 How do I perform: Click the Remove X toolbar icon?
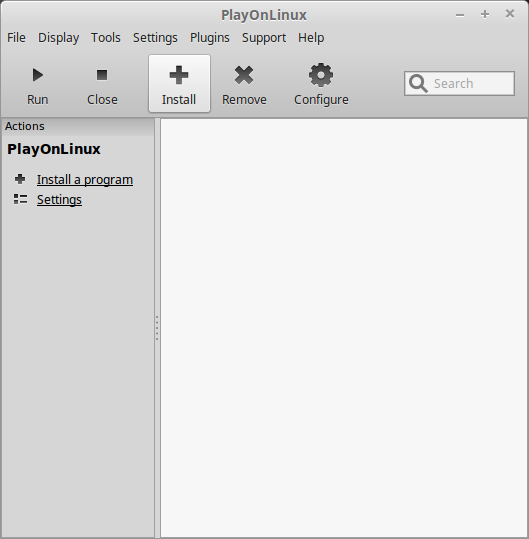pyautogui.click(x=244, y=75)
